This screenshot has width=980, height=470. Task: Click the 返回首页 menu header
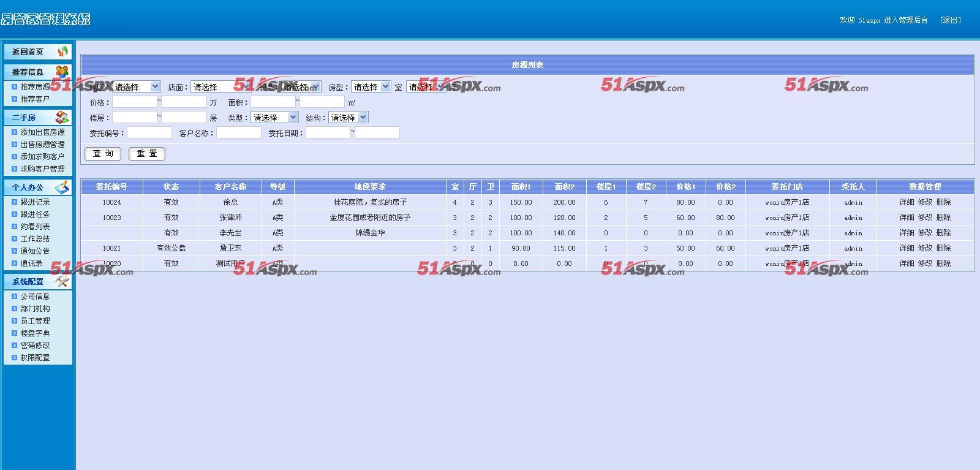pyautogui.click(x=38, y=51)
